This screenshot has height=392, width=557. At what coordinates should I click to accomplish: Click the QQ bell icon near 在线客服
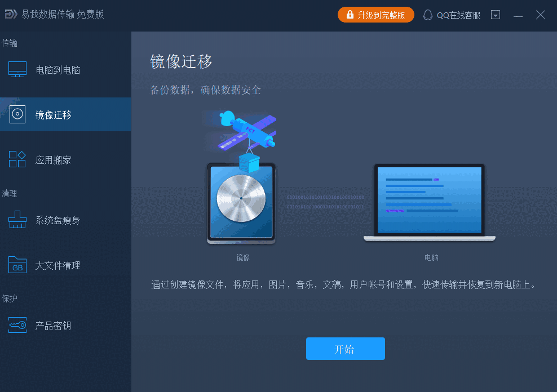(428, 15)
